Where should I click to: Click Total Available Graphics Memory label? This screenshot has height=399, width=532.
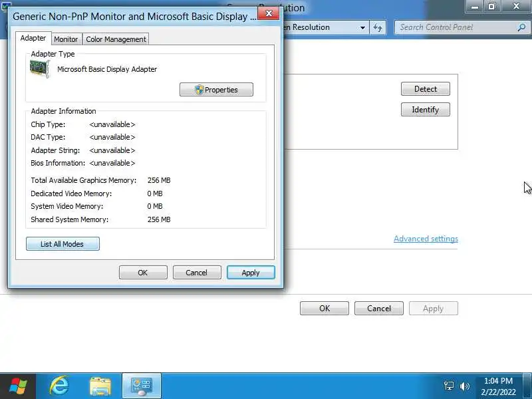pyautogui.click(x=84, y=180)
